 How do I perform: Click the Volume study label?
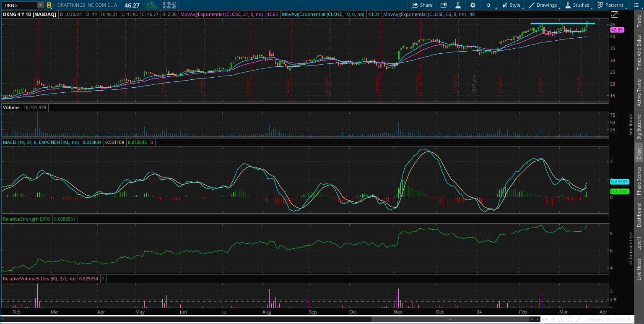(x=11, y=107)
